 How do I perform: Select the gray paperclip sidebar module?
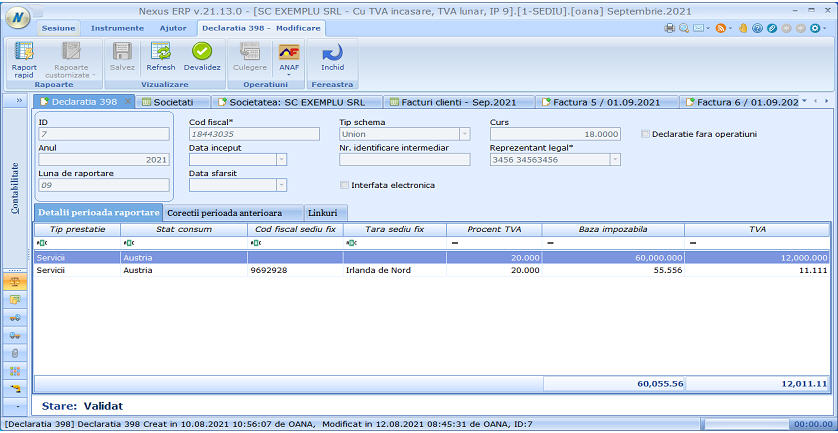[15, 353]
